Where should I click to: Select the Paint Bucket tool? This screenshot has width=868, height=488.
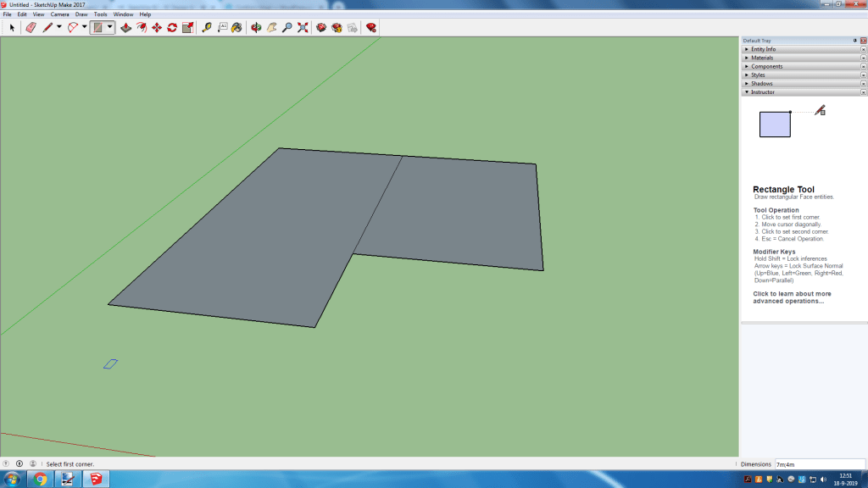tap(236, 28)
